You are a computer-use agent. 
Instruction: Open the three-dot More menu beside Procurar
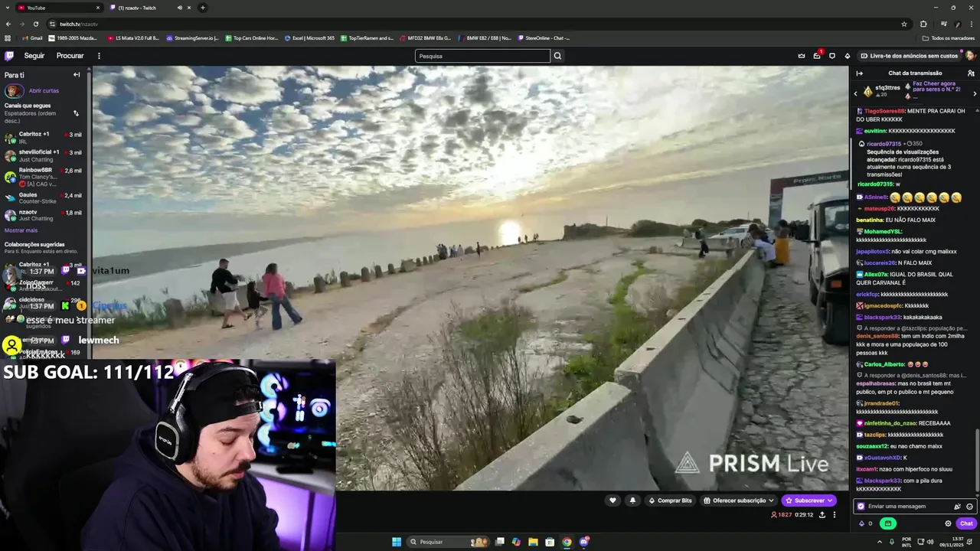tap(99, 56)
